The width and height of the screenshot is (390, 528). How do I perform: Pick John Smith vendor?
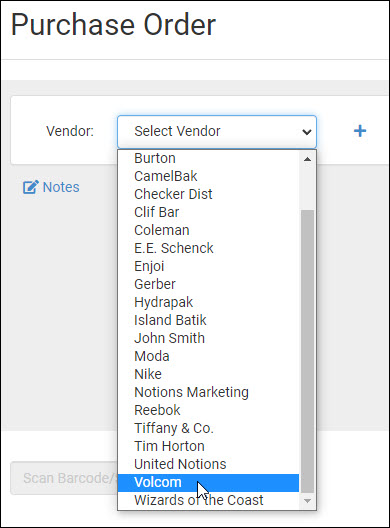pyautogui.click(x=208, y=338)
